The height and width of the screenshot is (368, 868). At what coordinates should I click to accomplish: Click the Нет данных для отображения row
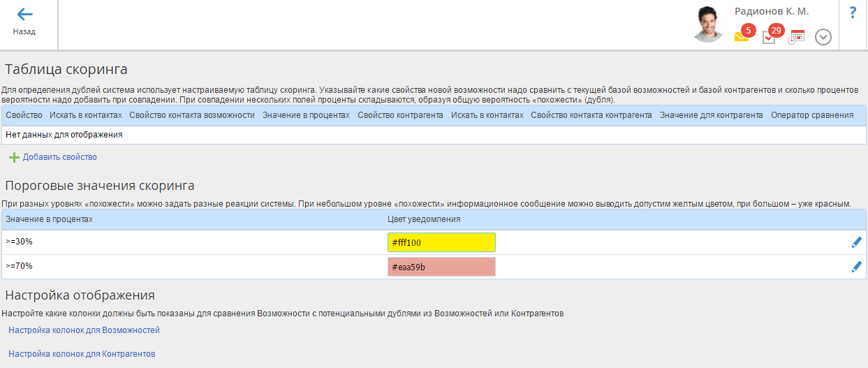434,135
